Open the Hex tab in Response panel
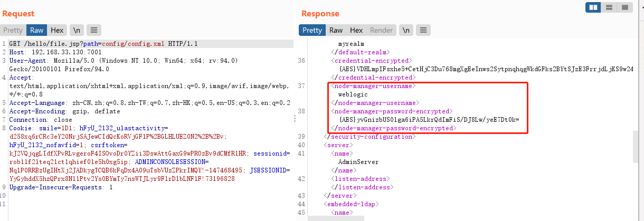Screen dimensions: 644x221 tap(356, 30)
